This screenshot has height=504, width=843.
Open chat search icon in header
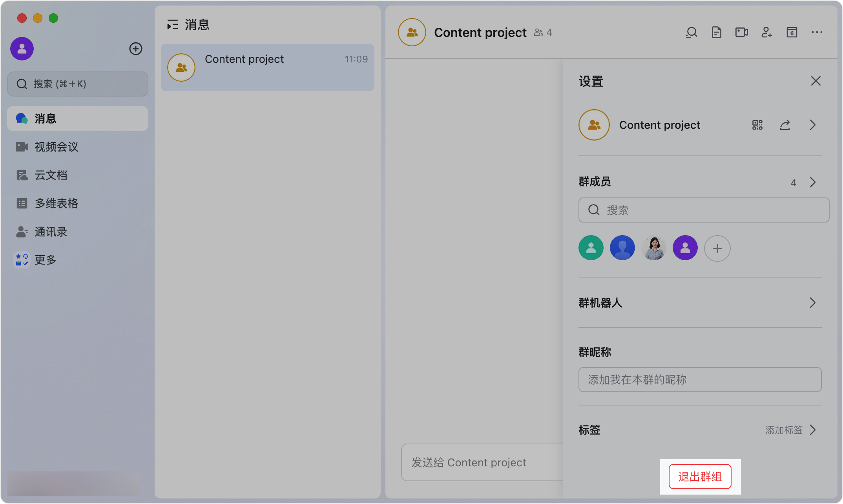coord(692,32)
